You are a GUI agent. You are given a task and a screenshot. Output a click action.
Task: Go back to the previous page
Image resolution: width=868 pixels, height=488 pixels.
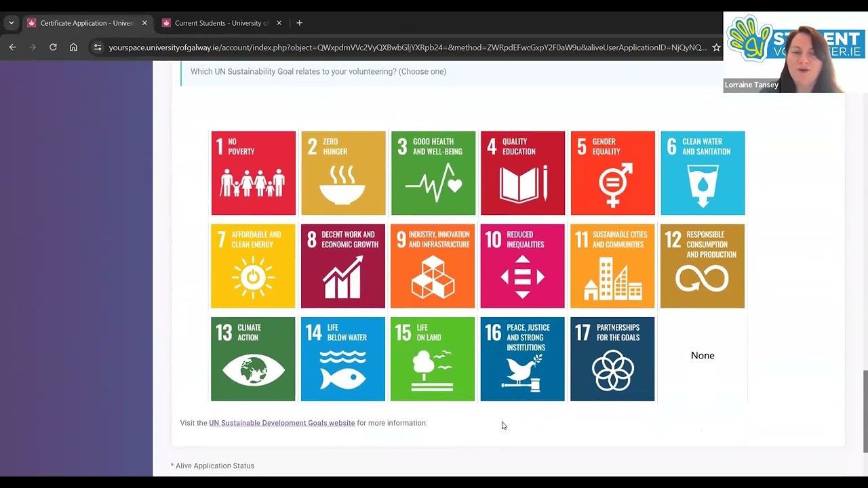coord(12,47)
